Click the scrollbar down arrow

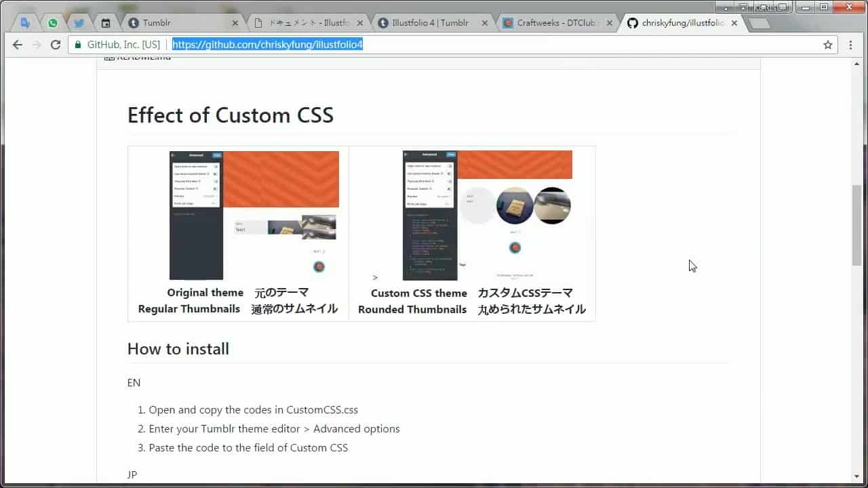(857, 476)
